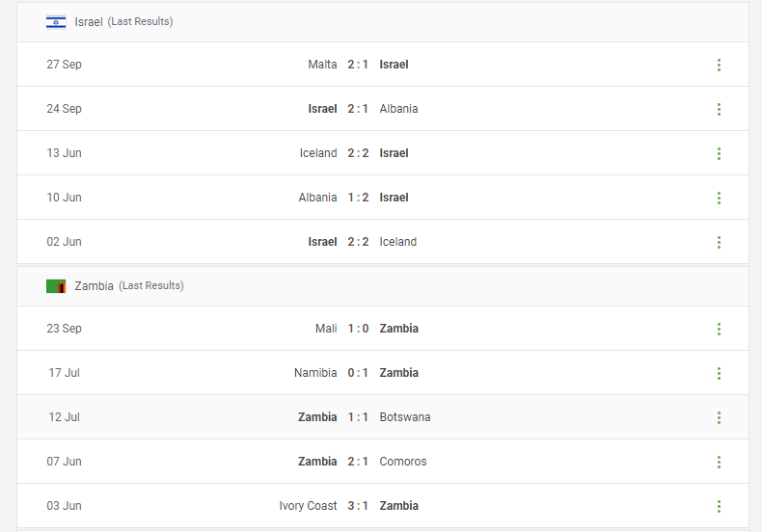Open options menu for Malta vs Israel match
This screenshot has height=532, width=762.
pyautogui.click(x=719, y=65)
